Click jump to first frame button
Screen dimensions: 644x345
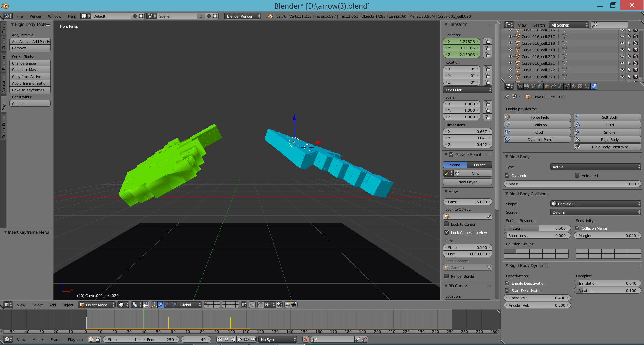(219, 339)
